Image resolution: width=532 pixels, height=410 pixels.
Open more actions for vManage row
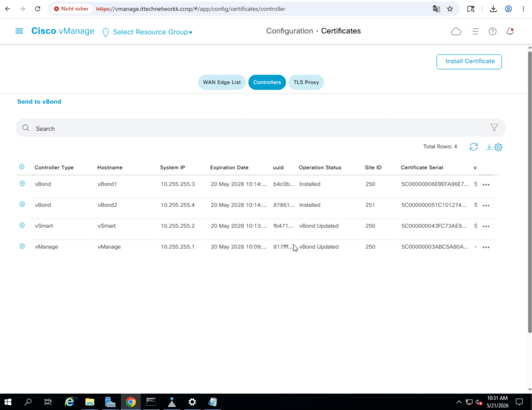[x=486, y=247]
